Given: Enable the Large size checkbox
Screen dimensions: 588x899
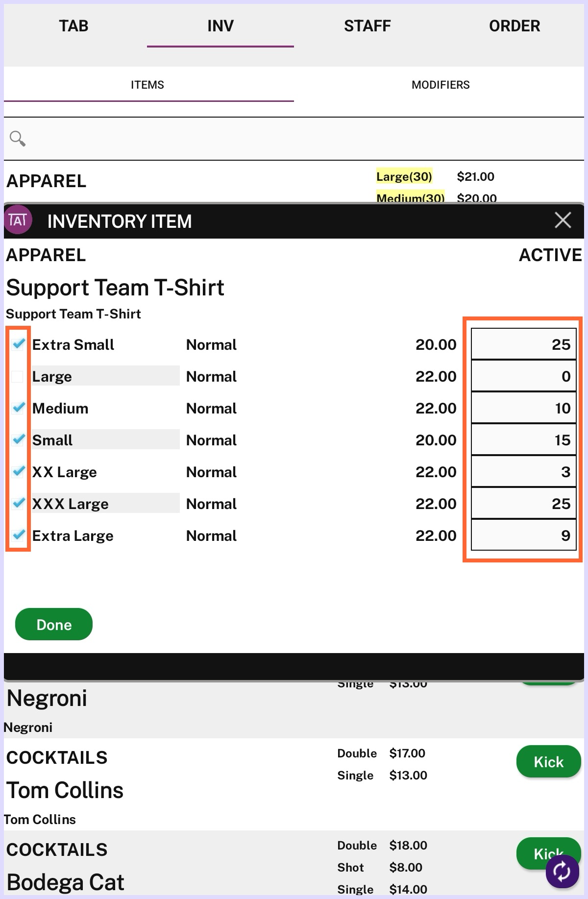Looking at the screenshot, I should (18, 376).
